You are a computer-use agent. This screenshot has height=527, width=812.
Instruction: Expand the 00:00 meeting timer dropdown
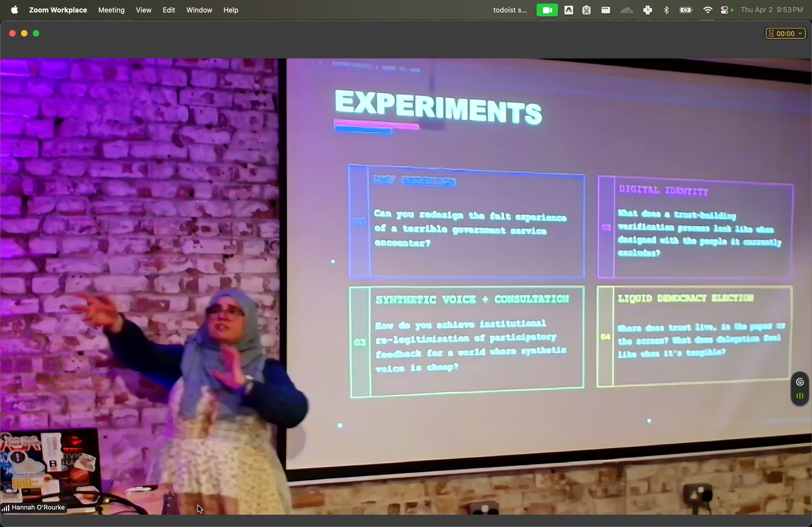785,34
